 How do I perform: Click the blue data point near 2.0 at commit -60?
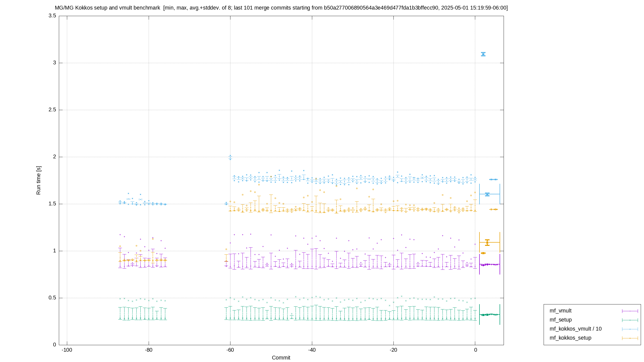pyautogui.click(x=230, y=157)
